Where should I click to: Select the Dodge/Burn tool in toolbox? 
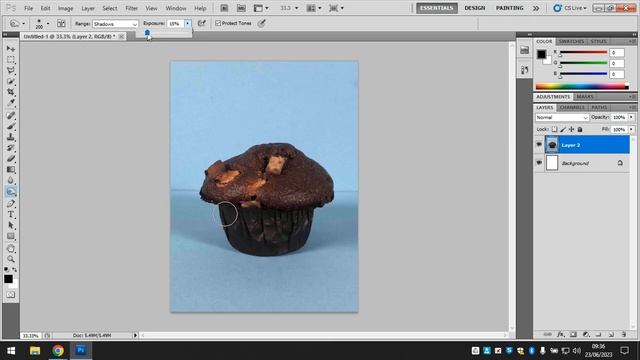[x=11, y=191]
